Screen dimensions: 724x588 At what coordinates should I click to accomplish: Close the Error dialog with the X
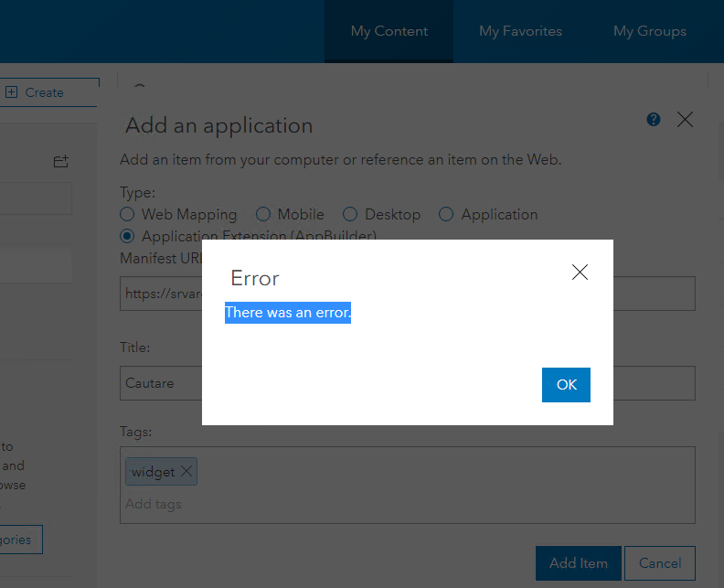click(x=580, y=272)
